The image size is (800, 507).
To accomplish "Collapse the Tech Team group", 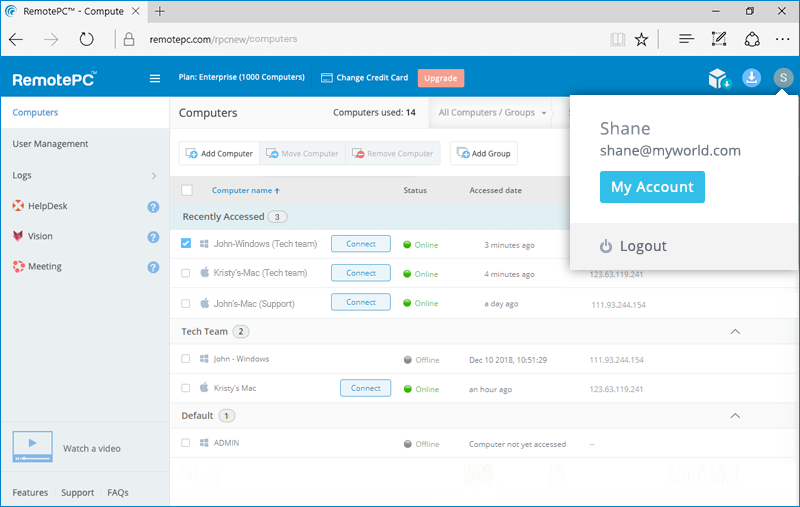I will pyautogui.click(x=735, y=331).
